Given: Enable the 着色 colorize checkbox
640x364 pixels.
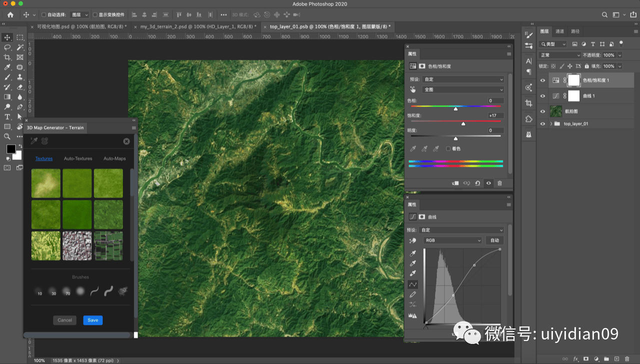Looking at the screenshot, I should 448,148.
